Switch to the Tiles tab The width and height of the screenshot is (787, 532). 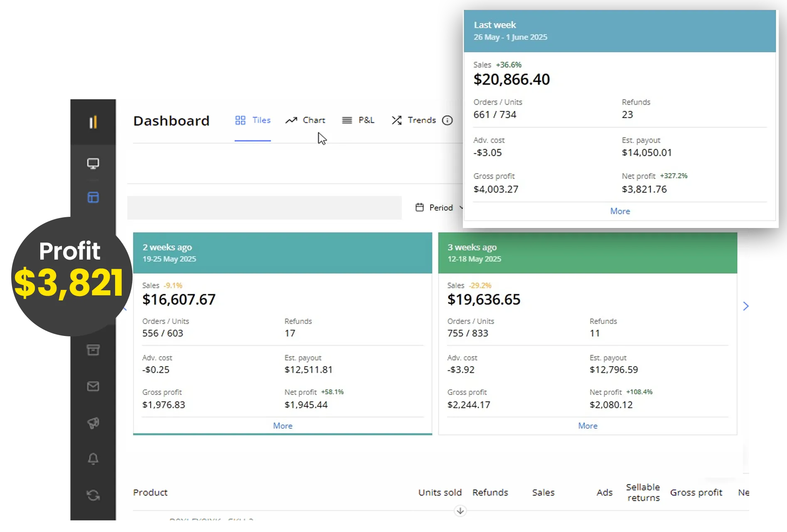[x=253, y=120]
